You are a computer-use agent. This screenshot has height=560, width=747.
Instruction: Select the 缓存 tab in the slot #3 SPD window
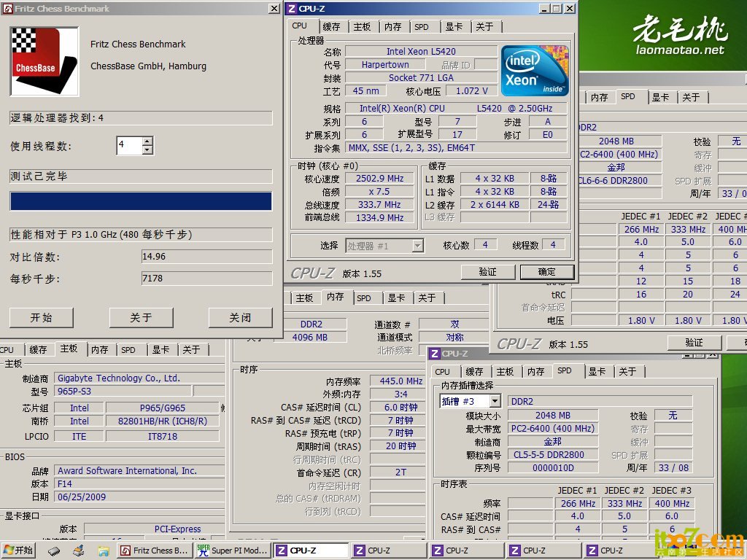pos(474,371)
